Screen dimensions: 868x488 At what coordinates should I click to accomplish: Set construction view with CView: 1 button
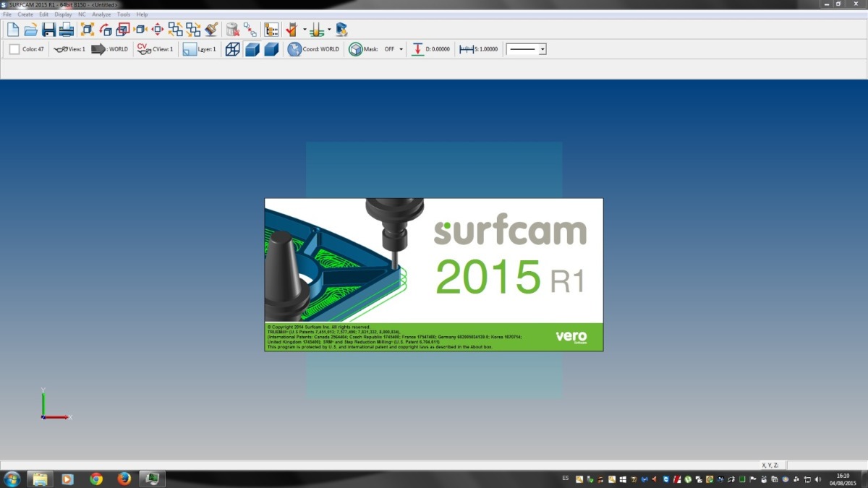pos(156,49)
